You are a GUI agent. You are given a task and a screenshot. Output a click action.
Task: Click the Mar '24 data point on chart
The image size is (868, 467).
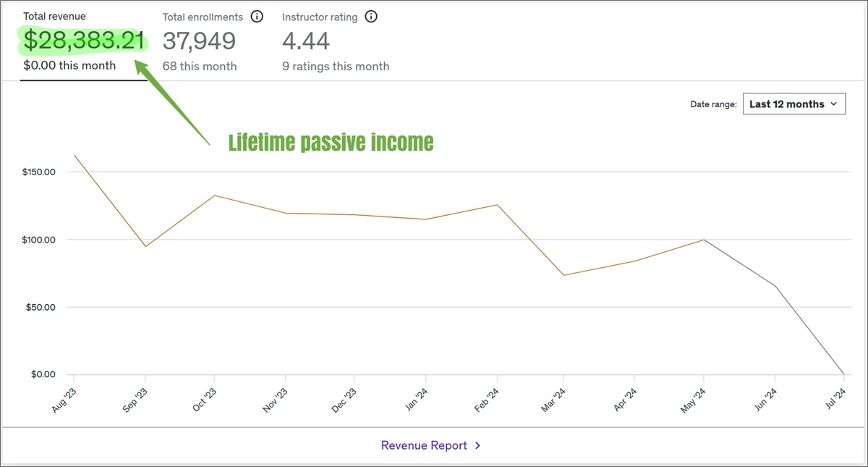click(563, 275)
